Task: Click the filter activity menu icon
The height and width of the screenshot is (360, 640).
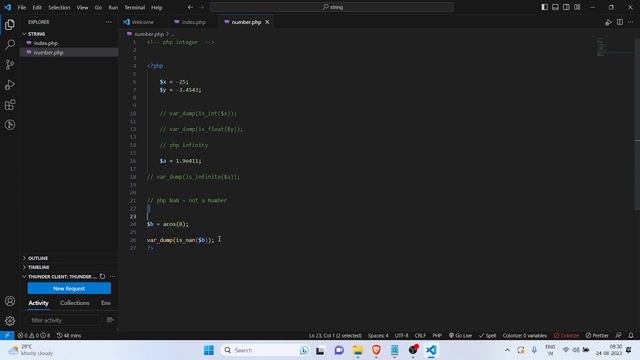Action: 110,320
